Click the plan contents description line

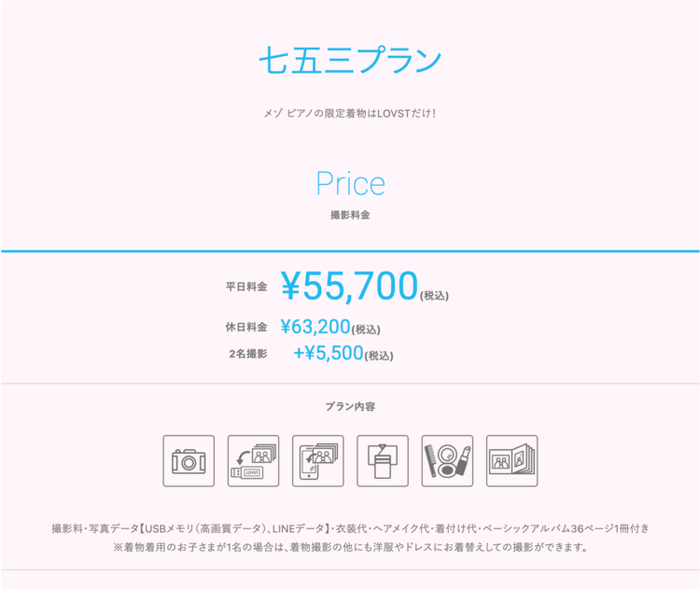coord(350,528)
